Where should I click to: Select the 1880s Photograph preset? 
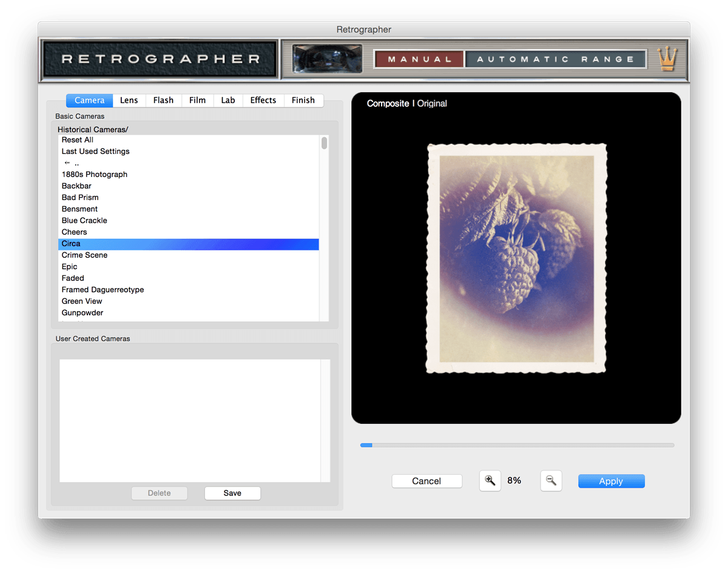tap(189, 175)
